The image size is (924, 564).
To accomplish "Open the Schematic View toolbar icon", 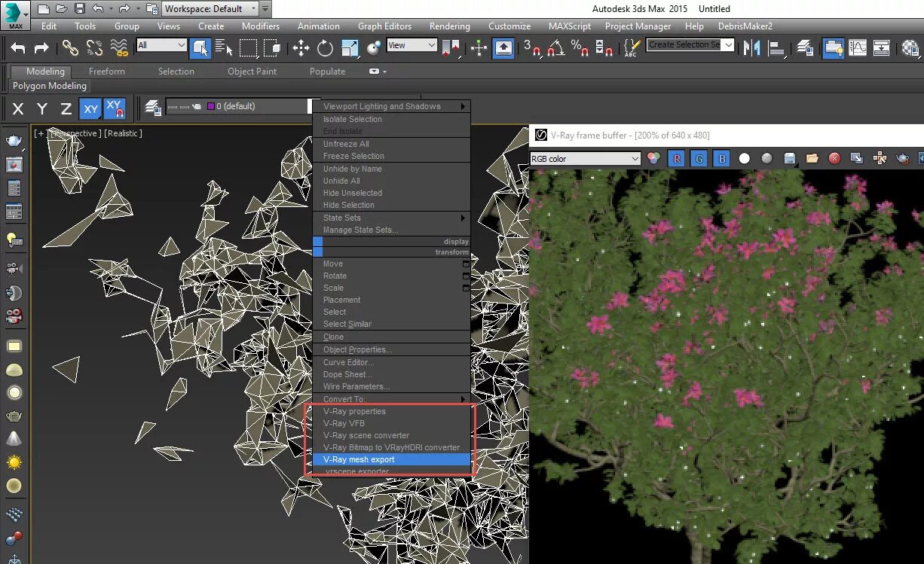I will coord(882,48).
